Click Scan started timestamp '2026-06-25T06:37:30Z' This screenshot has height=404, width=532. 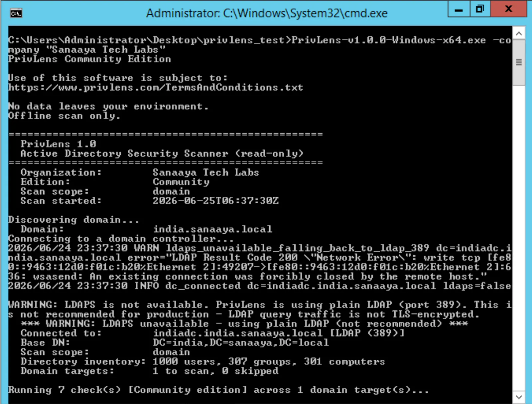[x=215, y=201]
